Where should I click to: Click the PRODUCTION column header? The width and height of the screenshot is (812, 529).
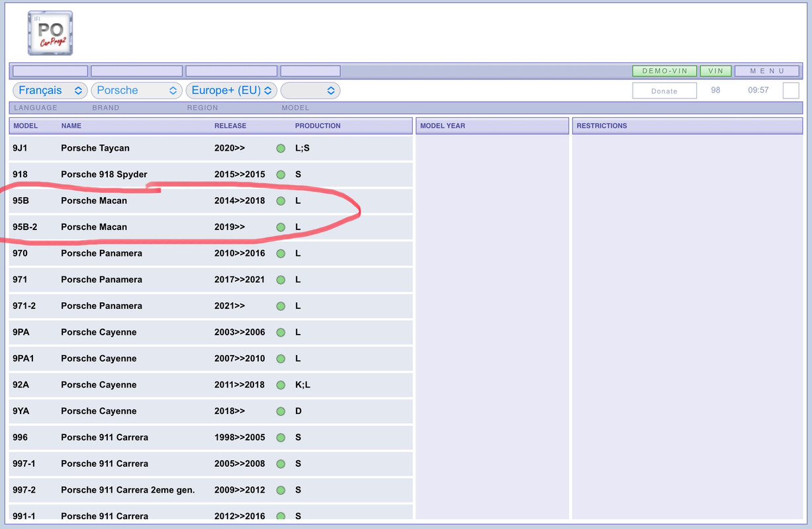(318, 126)
